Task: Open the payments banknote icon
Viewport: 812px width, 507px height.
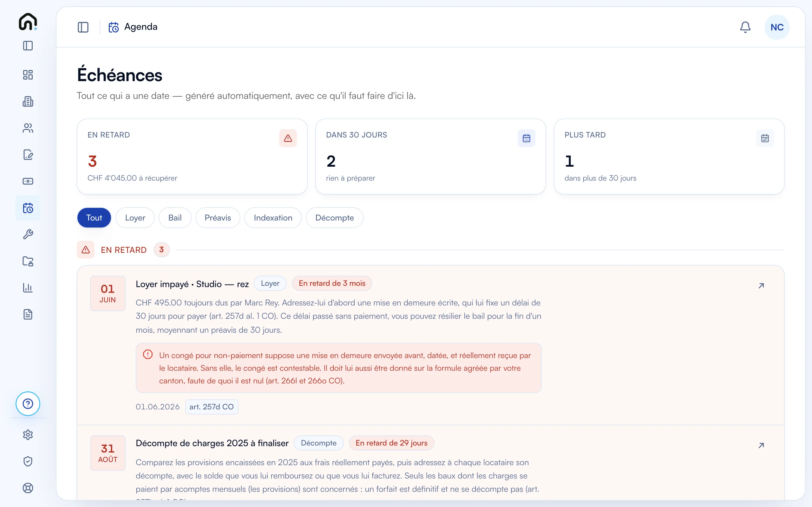Action: [28, 181]
